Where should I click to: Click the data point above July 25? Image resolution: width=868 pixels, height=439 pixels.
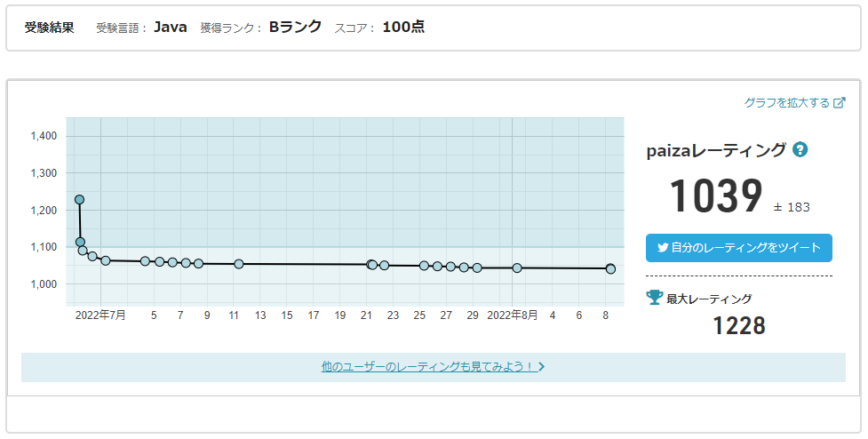[x=425, y=266]
